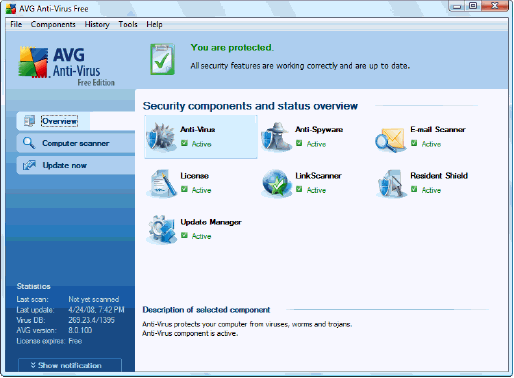
Task: Select the Anti-Spyware component label
Action: click(x=319, y=129)
